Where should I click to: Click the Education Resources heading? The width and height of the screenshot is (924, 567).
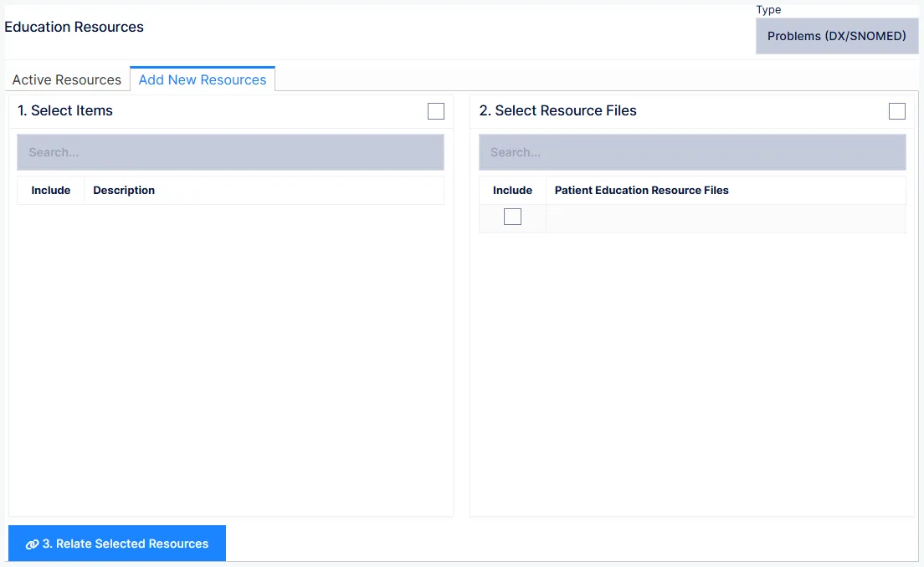coord(74,27)
